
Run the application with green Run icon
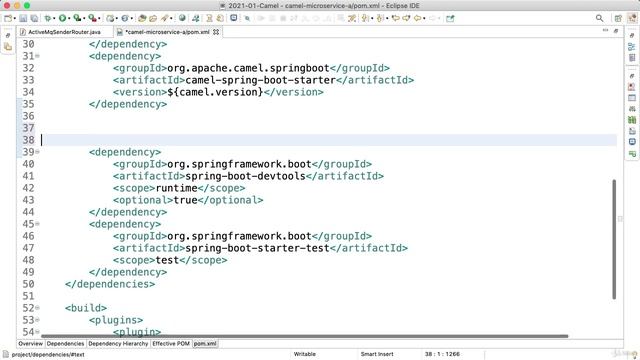point(62,18)
